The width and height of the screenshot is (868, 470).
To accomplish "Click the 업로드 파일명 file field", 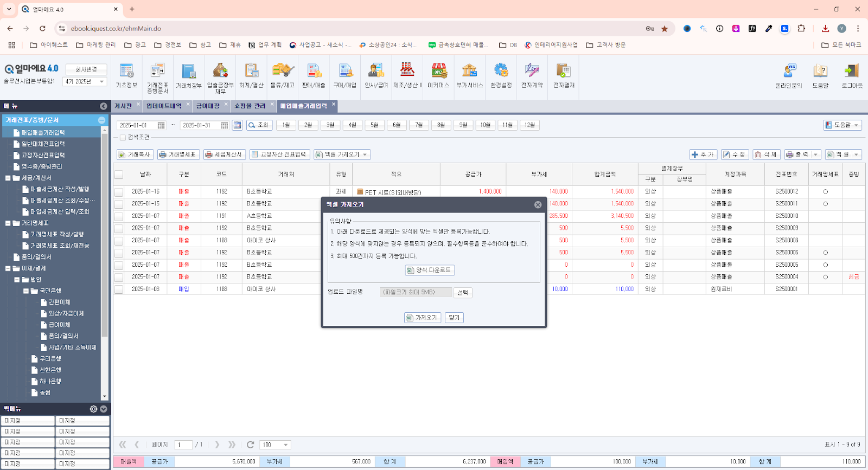I will pos(416,292).
